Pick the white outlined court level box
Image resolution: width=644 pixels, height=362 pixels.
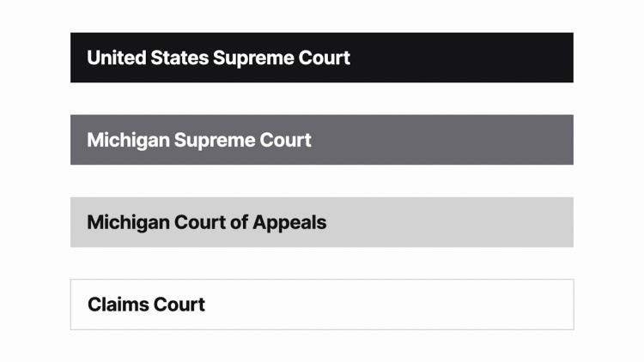tap(322, 305)
